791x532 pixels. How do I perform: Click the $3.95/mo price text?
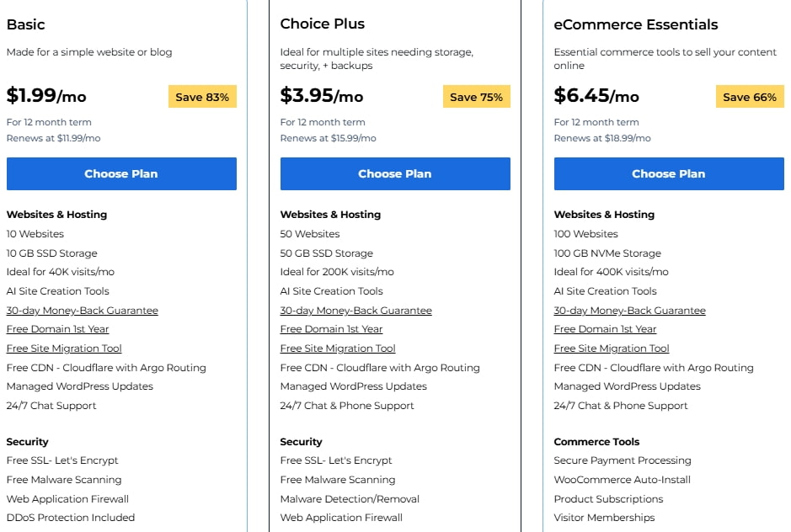322,95
